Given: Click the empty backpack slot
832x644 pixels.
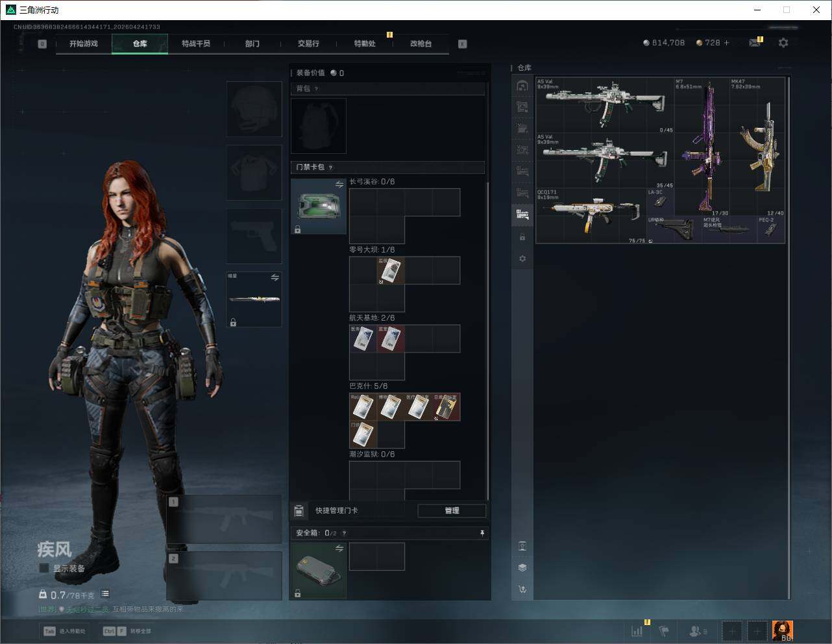Looking at the screenshot, I should coord(319,126).
